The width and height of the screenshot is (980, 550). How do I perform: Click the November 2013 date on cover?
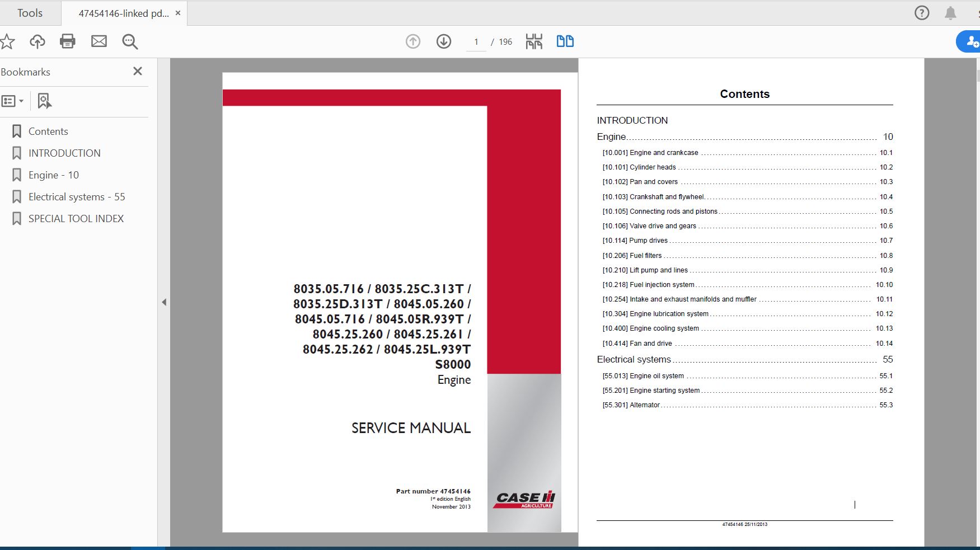pos(451,507)
